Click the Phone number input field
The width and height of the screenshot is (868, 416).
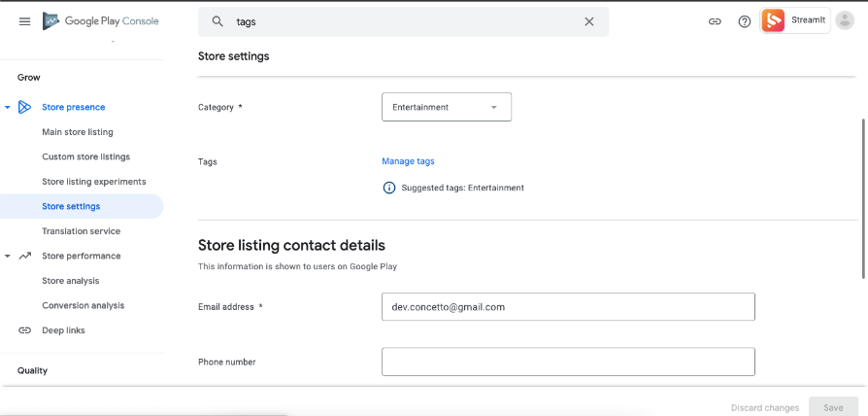coord(568,362)
